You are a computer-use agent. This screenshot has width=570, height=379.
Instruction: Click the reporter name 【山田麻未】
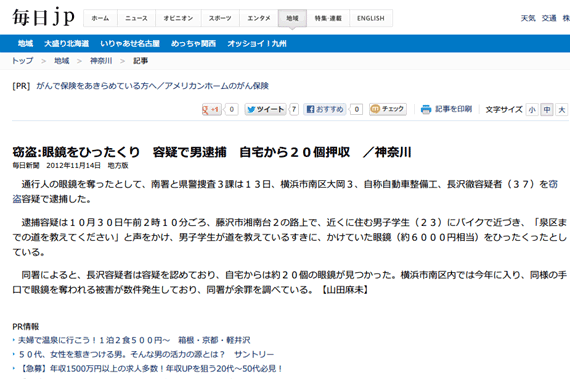pos(345,290)
